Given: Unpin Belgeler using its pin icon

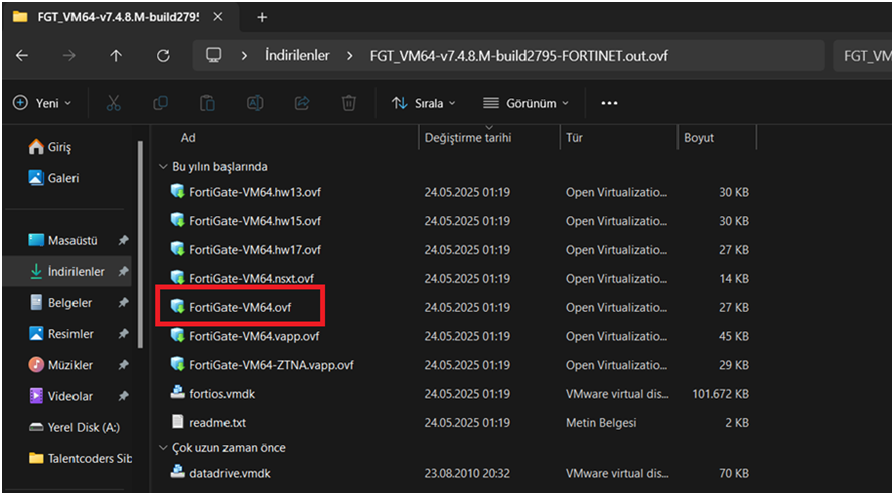Looking at the screenshot, I should coord(123,303).
